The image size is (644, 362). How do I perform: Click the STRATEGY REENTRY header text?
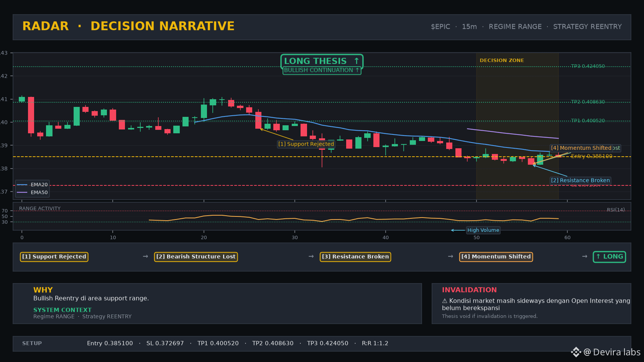click(587, 27)
